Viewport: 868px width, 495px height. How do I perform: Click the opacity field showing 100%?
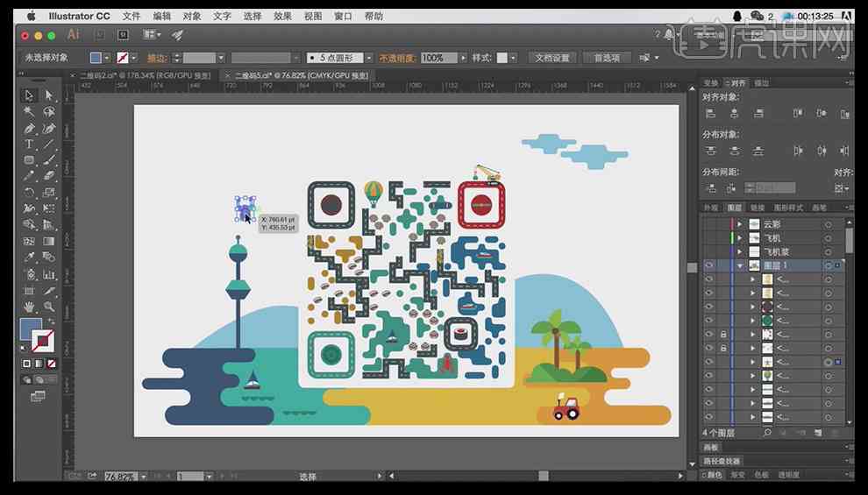click(439, 58)
